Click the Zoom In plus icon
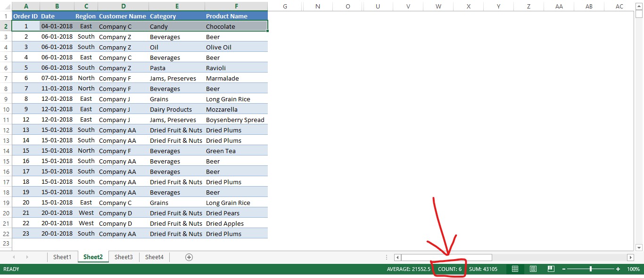644x278 pixels. point(618,269)
